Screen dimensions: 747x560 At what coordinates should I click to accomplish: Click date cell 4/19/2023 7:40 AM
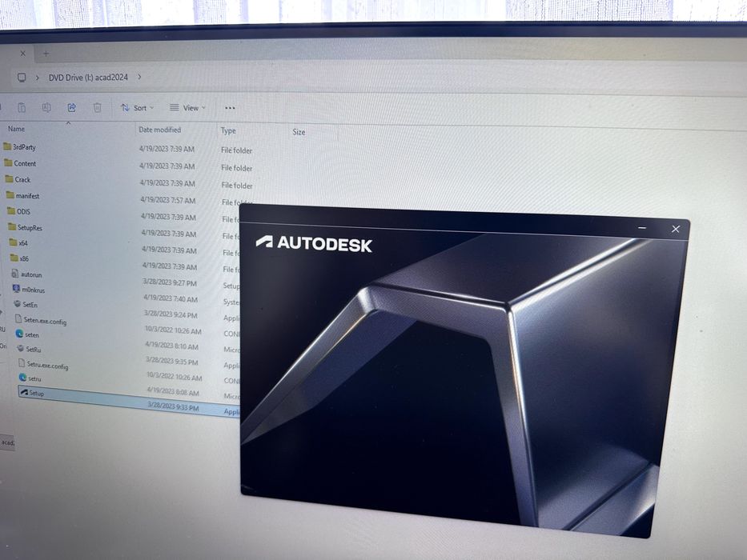(x=171, y=298)
